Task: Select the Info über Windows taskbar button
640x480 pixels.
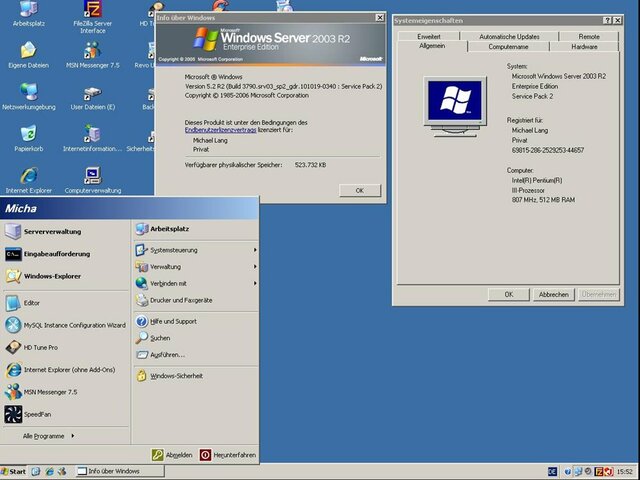Action: tap(121, 471)
